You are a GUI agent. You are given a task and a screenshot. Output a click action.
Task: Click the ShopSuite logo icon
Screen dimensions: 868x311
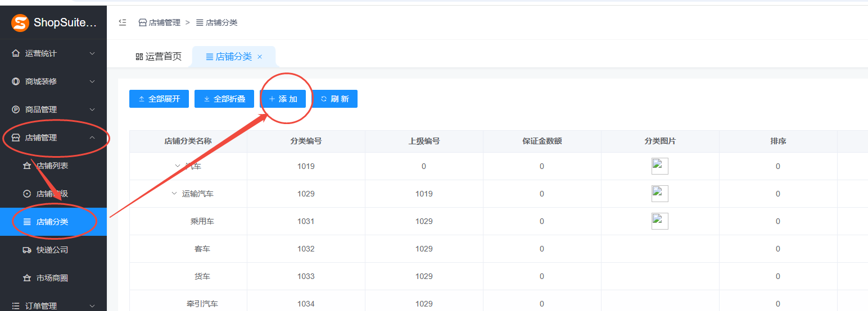pos(20,23)
